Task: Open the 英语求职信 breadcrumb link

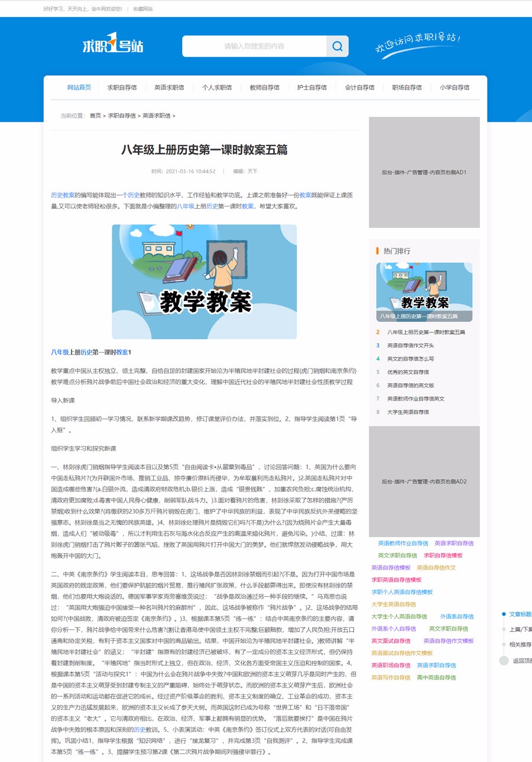Action: (x=156, y=116)
